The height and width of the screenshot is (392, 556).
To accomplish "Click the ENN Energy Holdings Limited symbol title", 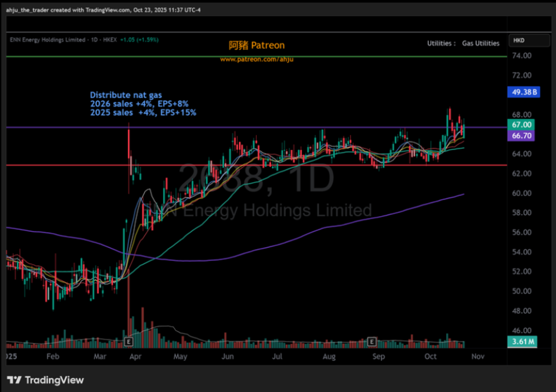I will (x=47, y=40).
